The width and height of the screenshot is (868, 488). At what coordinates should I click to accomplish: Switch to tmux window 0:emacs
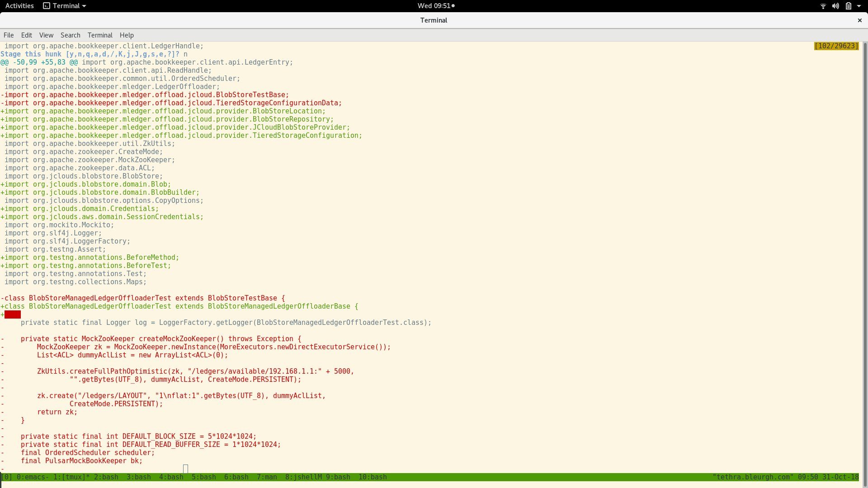tap(32, 477)
